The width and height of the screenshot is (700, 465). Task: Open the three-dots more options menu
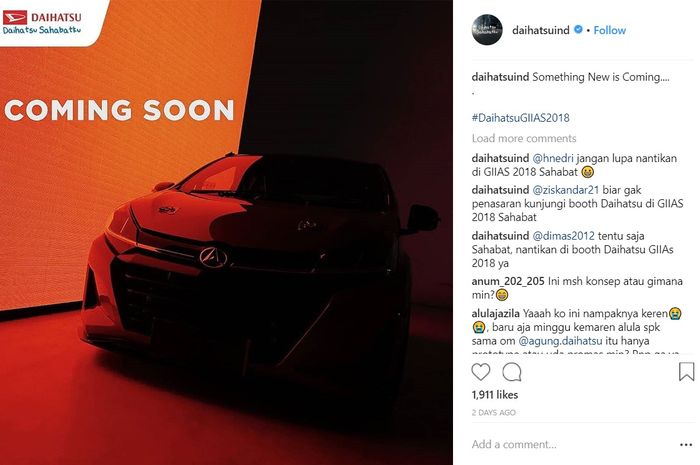[686, 444]
